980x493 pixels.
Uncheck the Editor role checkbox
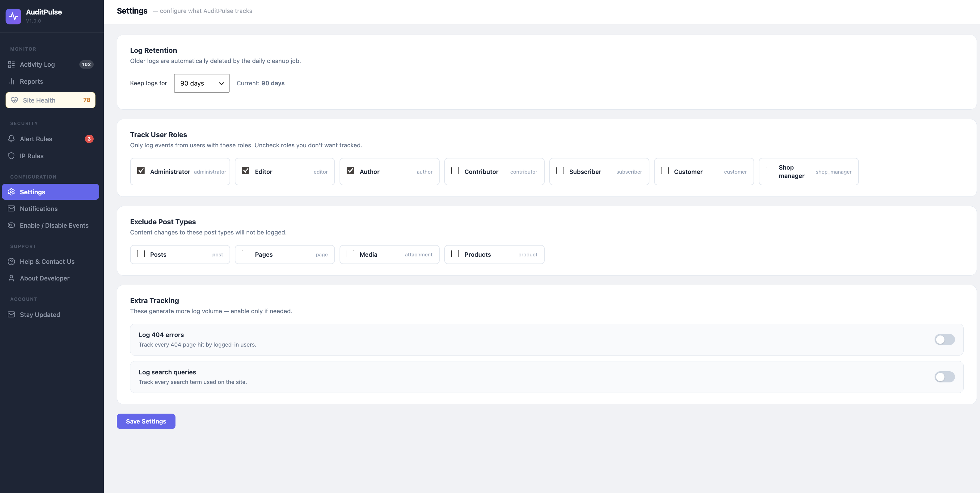246,171
